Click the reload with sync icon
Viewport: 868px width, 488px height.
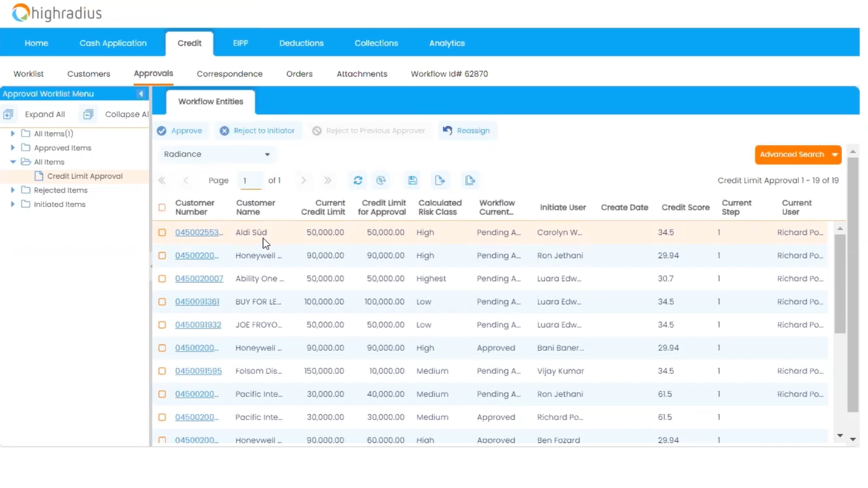coord(381,180)
